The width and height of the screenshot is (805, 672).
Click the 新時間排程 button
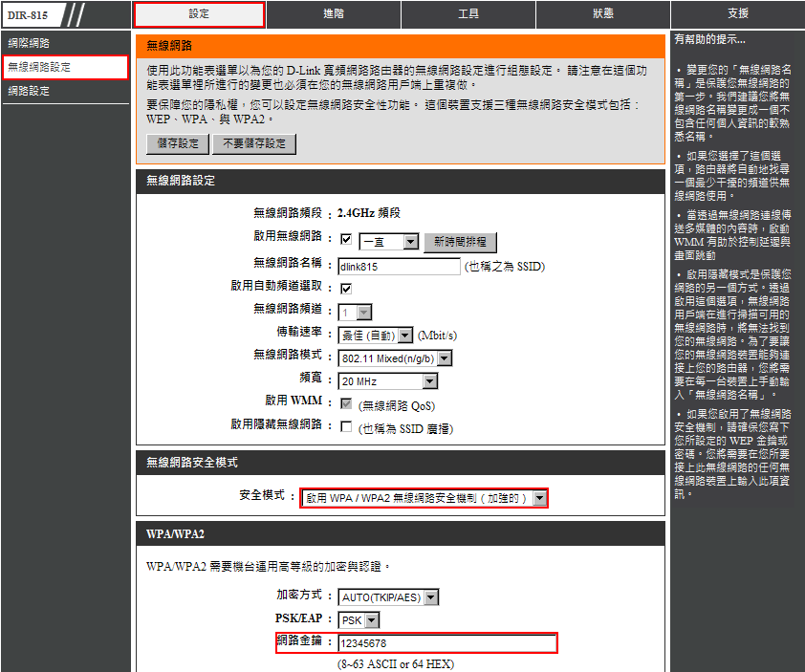click(x=461, y=243)
